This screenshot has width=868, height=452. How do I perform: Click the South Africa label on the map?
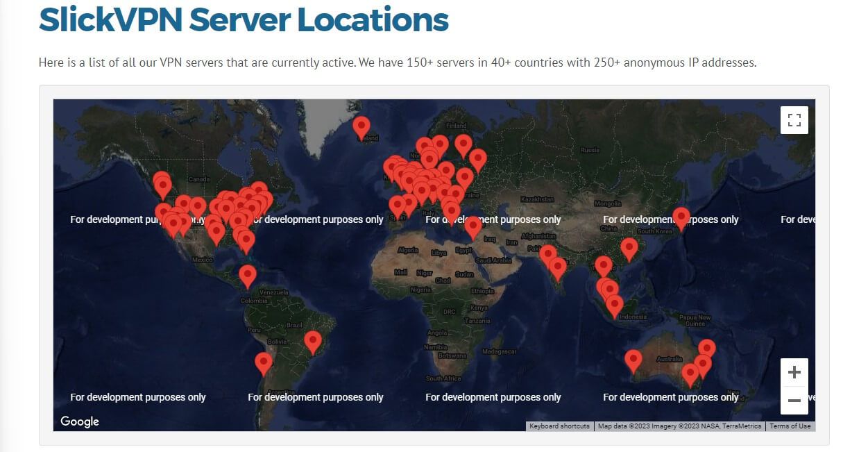click(444, 378)
